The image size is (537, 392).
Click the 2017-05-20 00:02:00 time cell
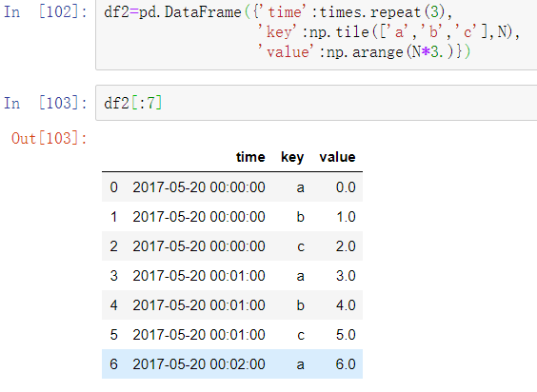[199, 363]
